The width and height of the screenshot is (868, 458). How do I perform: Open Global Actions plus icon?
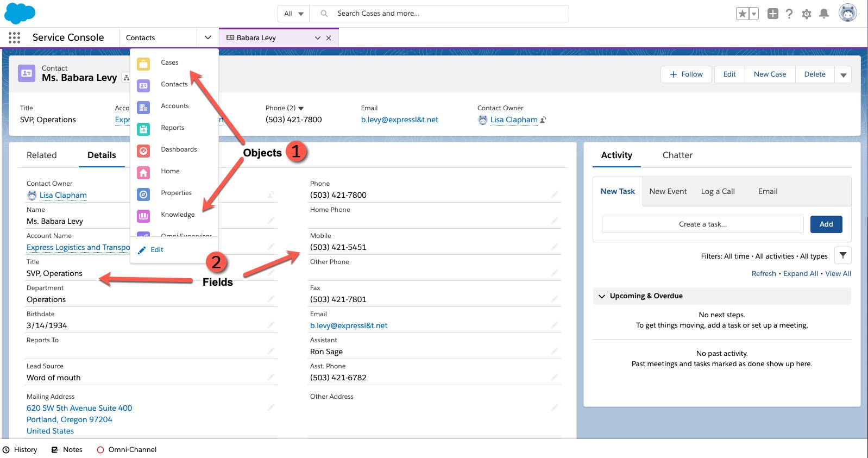click(x=773, y=14)
